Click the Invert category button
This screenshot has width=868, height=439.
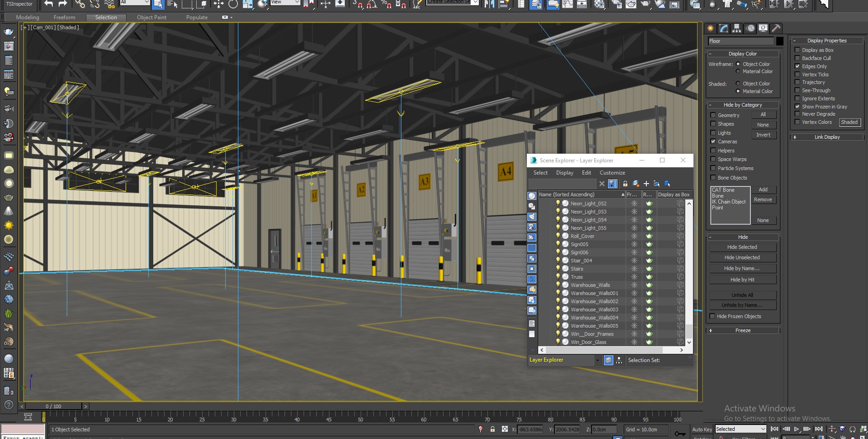coord(763,135)
